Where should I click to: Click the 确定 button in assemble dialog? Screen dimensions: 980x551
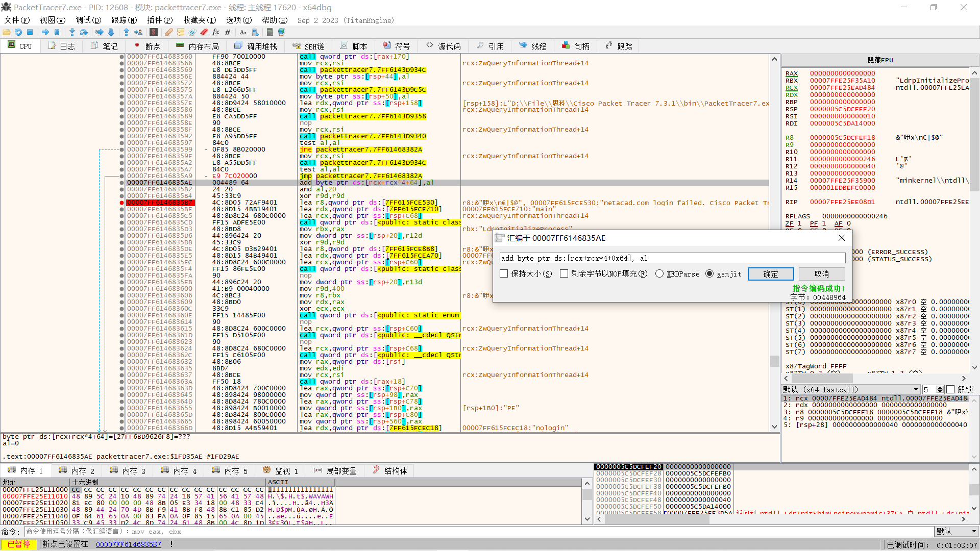click(770, 274)
